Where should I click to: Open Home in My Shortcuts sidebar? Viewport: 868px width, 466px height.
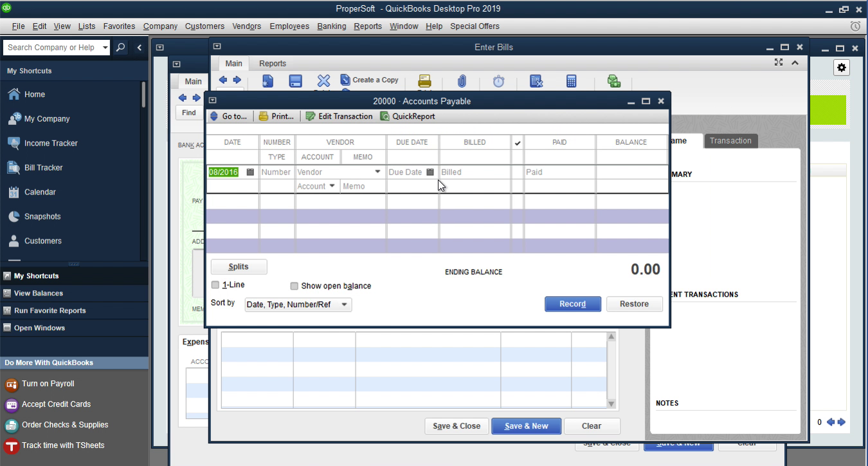[35, 94]
